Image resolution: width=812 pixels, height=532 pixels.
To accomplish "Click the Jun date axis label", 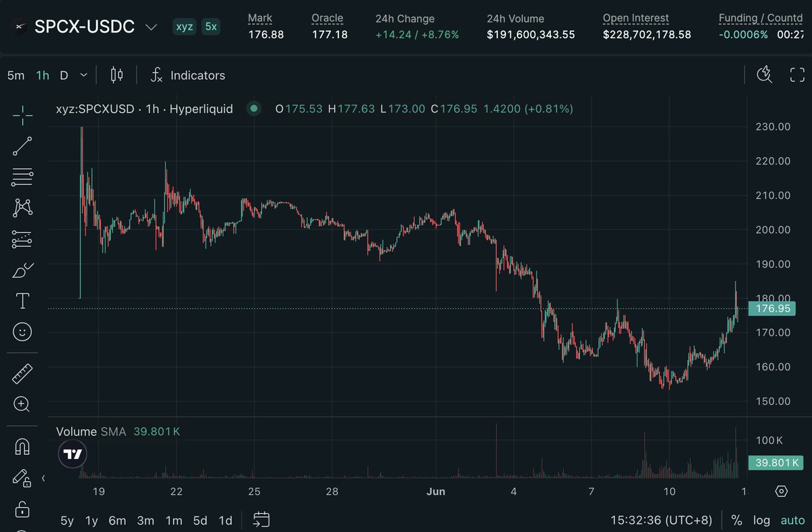I will [436, 491].
